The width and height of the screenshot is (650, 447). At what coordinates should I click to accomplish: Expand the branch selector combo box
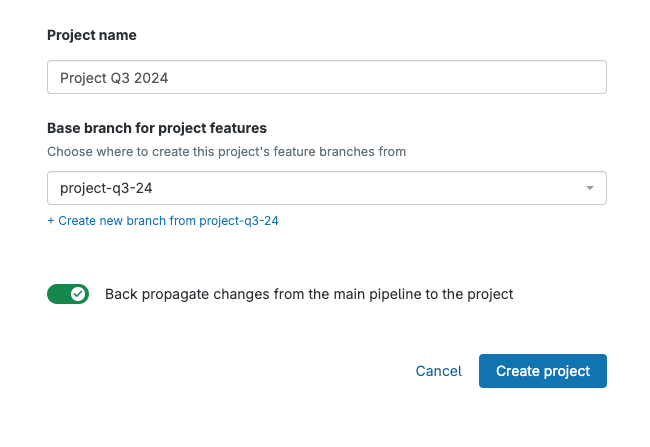(326, 187)
